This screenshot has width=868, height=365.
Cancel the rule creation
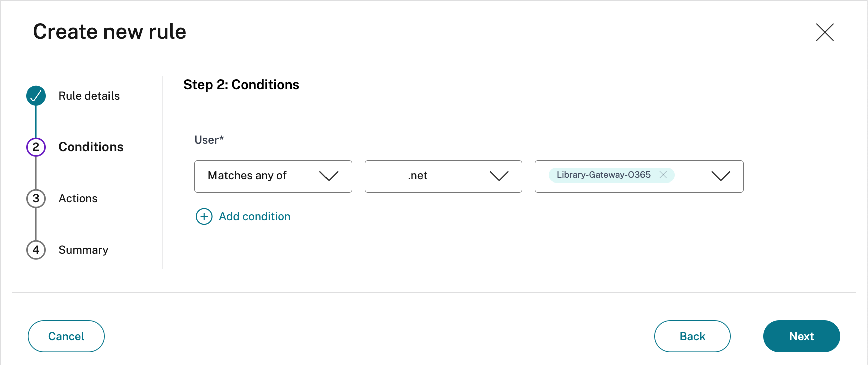tap(66, 336)
